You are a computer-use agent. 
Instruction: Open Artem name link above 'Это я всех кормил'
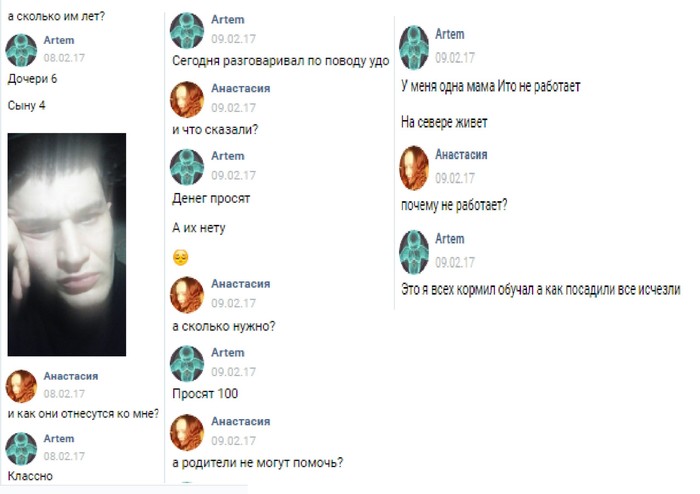[x=450, y=239]
